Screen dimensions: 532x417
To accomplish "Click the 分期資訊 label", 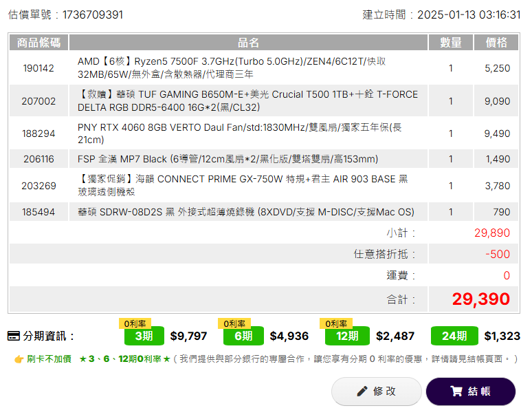I will point(48,336).
